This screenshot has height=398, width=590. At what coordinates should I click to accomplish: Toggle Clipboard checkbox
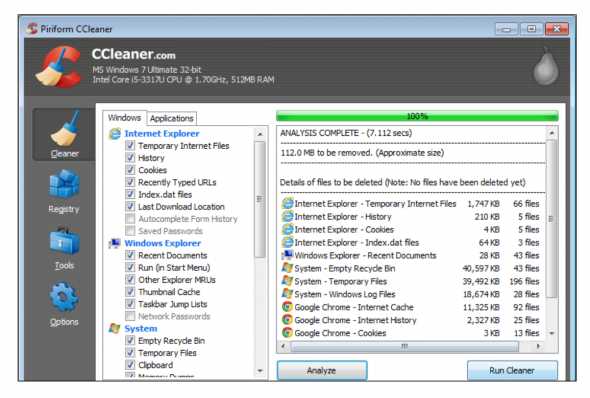[130, 365]
